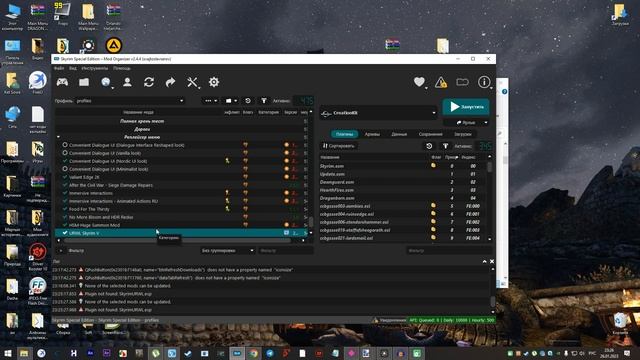640x360 pixels.
Task: Open the wrench-and-screwdriver tools icon
Action: (192, 82)
